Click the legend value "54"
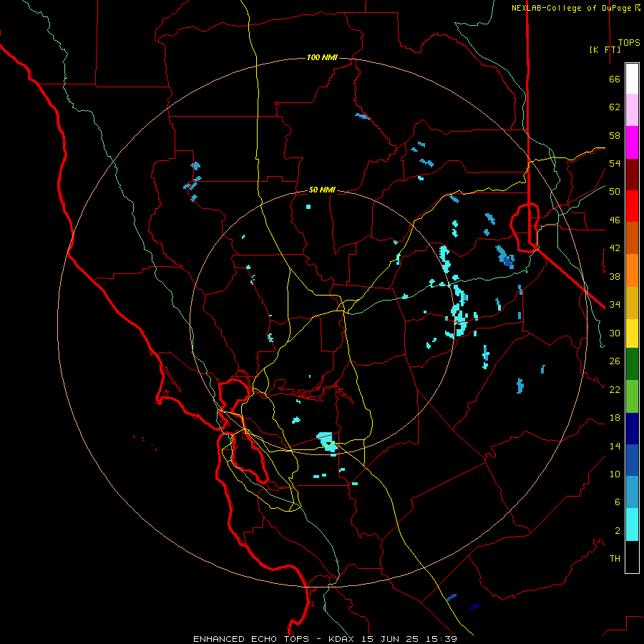The width and height of the screenshot is (644, 644). pyautogui.click(x=615, y=163)
